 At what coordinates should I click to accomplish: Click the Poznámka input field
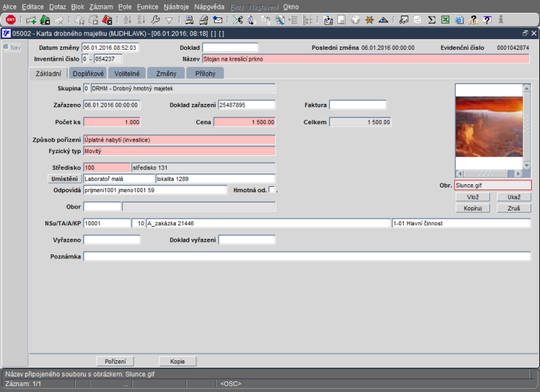pos(307,256)
